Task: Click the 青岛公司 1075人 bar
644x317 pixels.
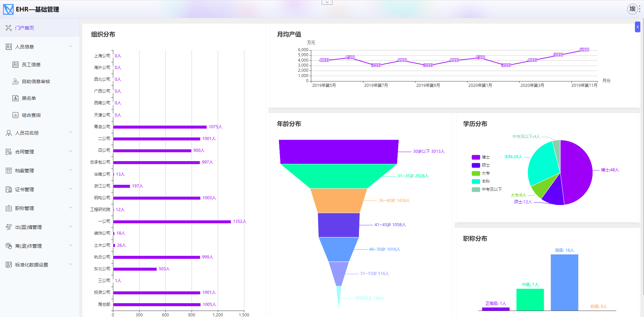Action: tap(160, 127)
